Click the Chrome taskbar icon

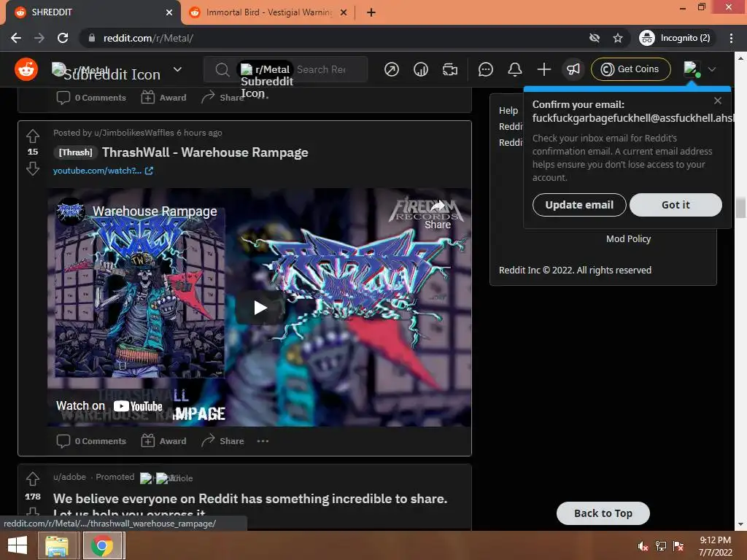click(x=102, y=545)
